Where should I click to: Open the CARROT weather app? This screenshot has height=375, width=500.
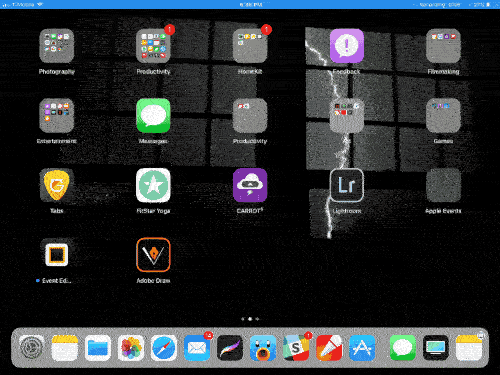point(250,185)
